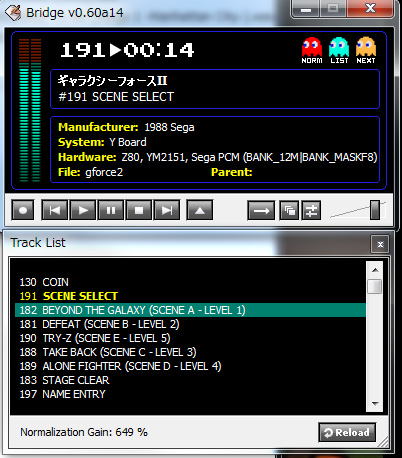Click the 191▶00:14 time display
Image resolution: width=402 pixels, height=458 pixels.
point(127,50)
